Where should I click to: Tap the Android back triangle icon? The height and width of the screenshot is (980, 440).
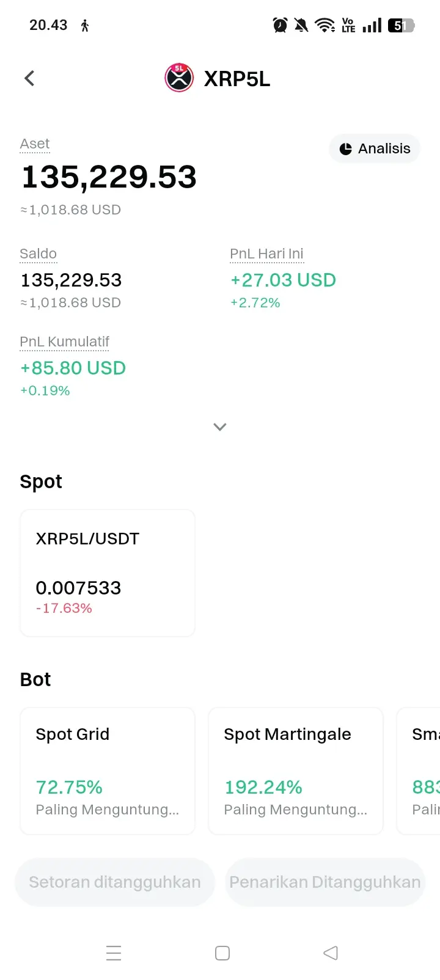pos(331,953)
